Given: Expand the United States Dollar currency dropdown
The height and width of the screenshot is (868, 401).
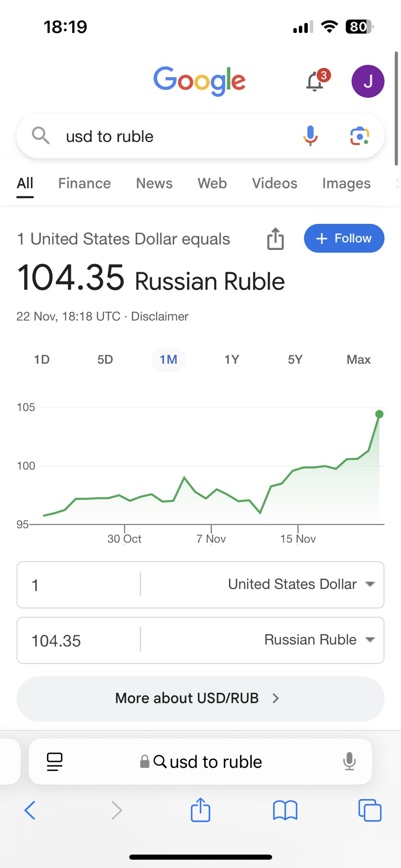Looking at the screenshot, I should (301, 584).
